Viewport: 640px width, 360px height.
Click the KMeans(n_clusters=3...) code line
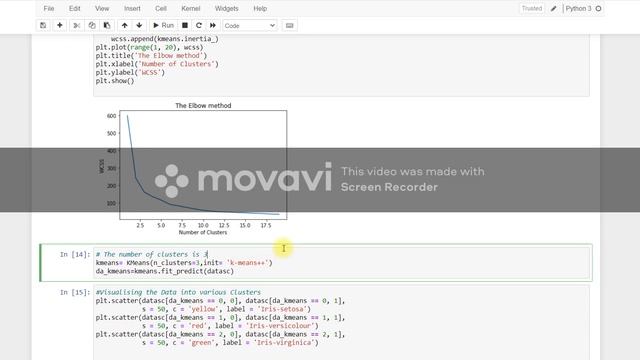pyautogui.click(x=184, y=262)
